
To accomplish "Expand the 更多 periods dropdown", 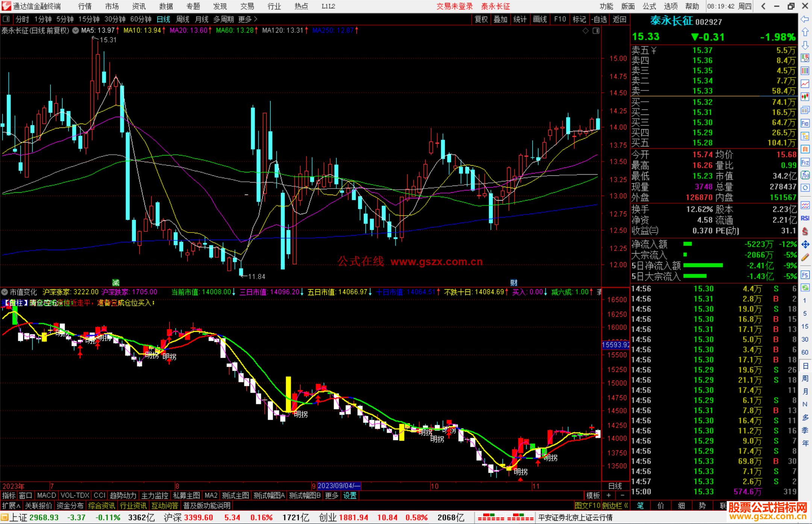I will pyautogui.click(x=248, y=19).
